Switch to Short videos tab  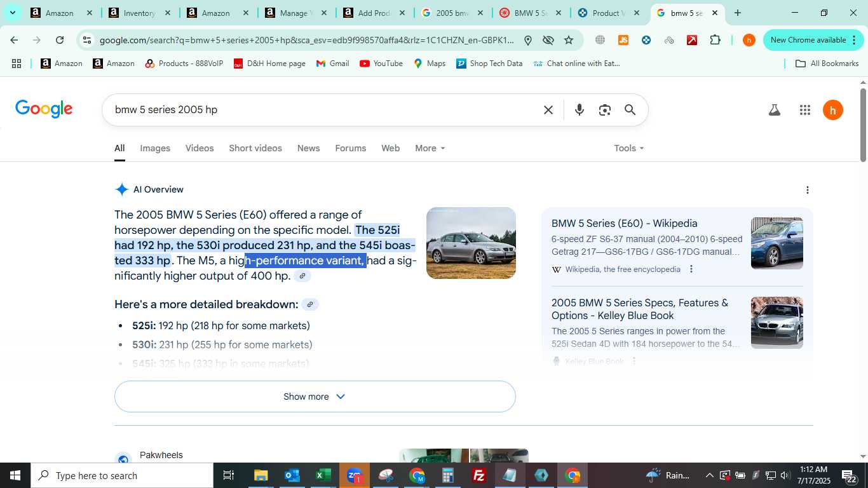tap(255, 148)
